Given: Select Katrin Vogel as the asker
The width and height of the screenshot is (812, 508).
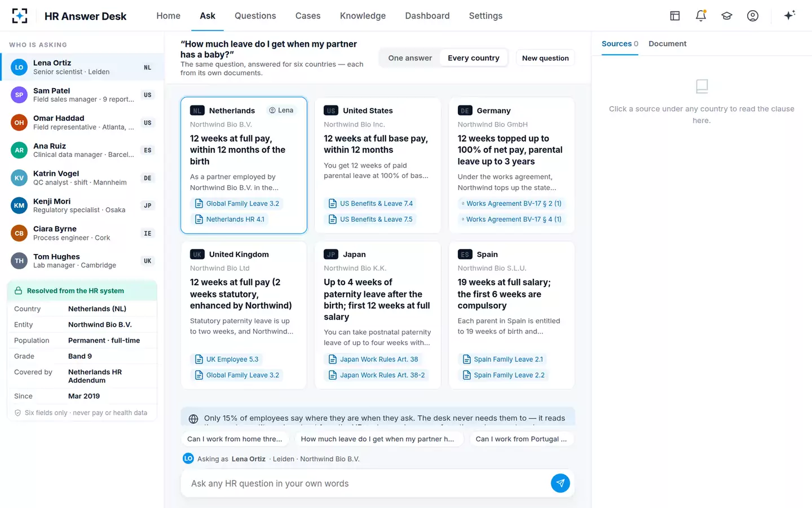Looking at the screenshot, I should click(82, 178).
